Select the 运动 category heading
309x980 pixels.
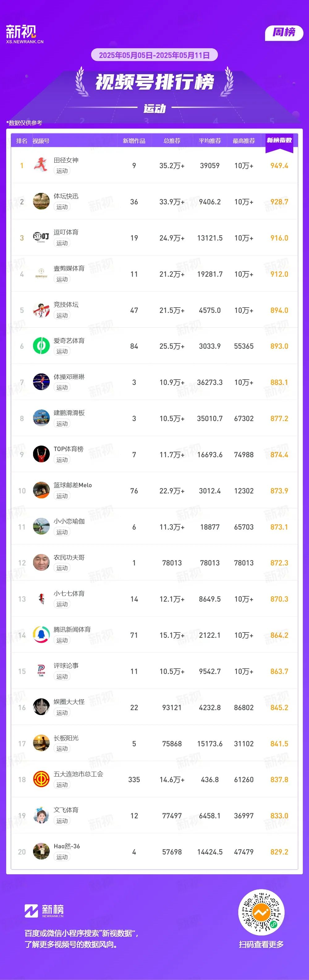(154, 109)
